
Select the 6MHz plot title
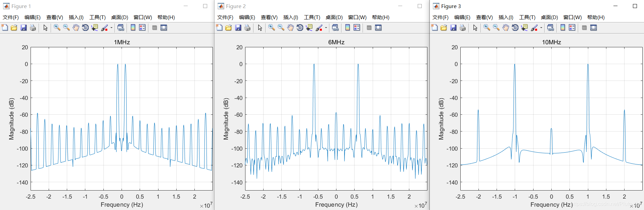[336, 42]
